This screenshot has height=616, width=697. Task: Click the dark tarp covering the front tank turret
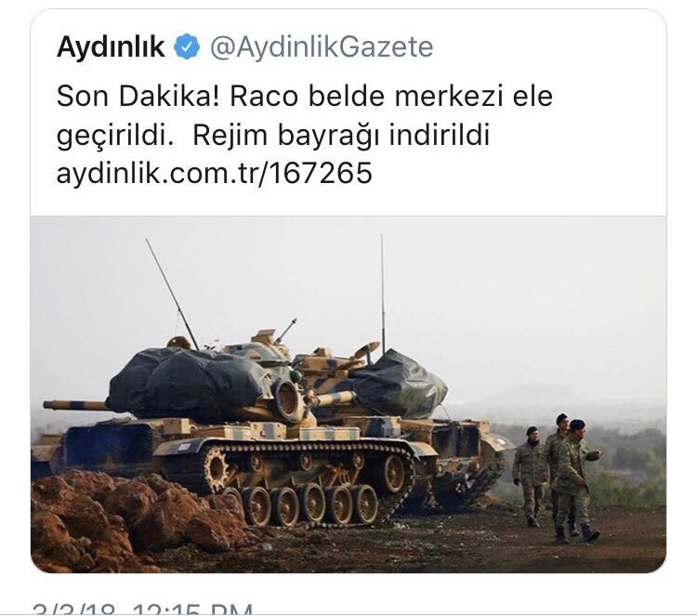pos(189,382)
